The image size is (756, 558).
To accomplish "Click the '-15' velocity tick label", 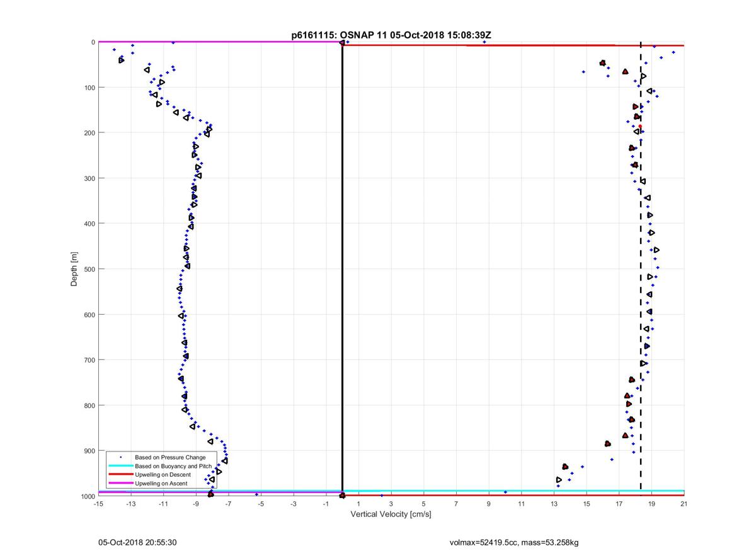I will [x=98, y=504].
